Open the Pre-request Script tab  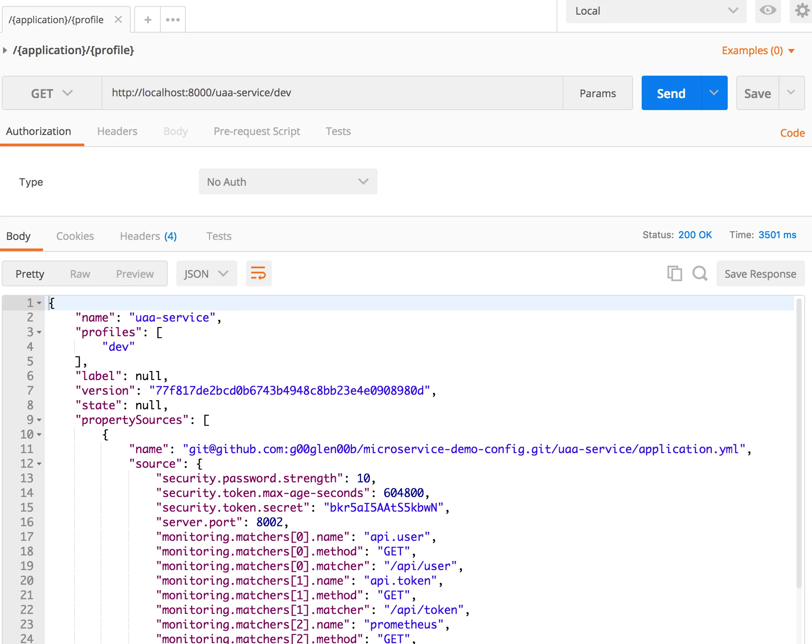[257, 132]
